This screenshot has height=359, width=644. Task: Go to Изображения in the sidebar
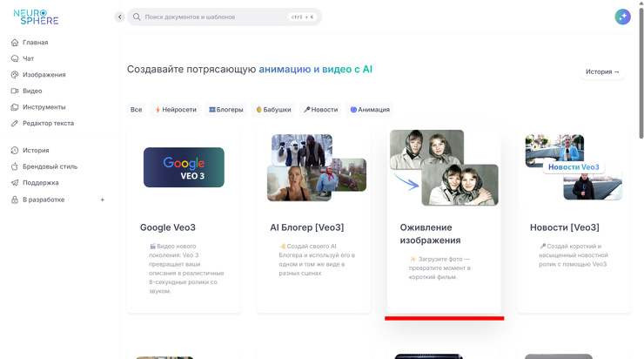point(44,75)
